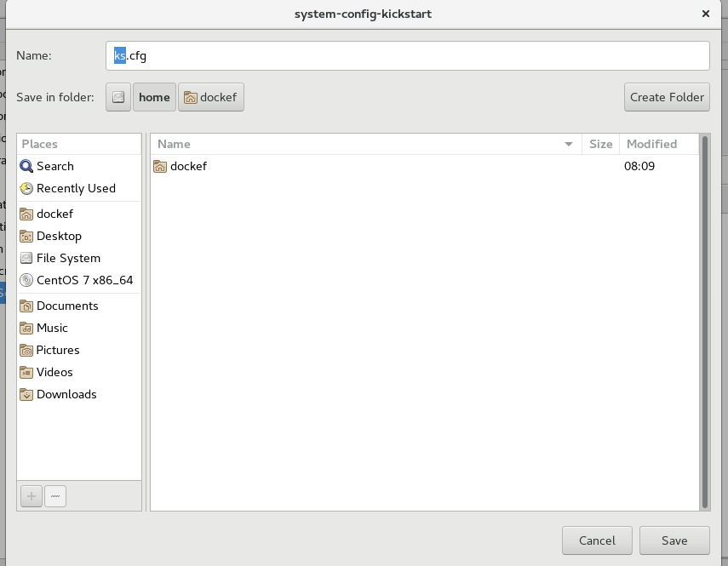
Task: Click the dockef home folder icon in Places
Action: [26, 214]
